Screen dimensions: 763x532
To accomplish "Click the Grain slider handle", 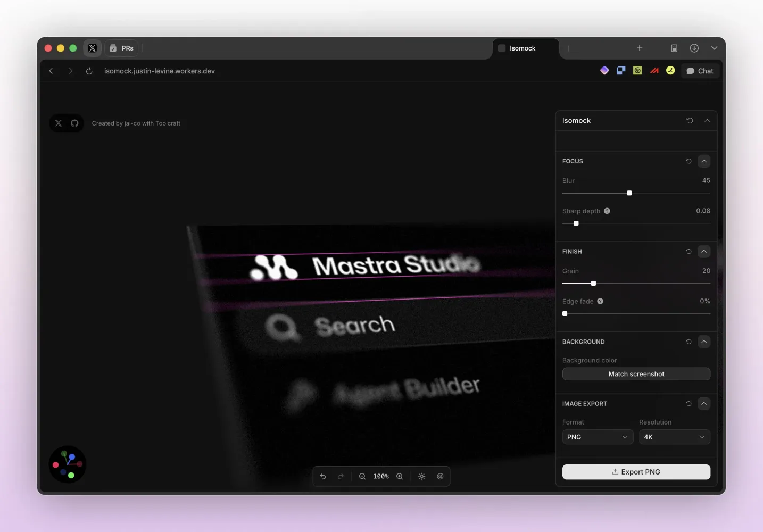I will tap(594, 284).
